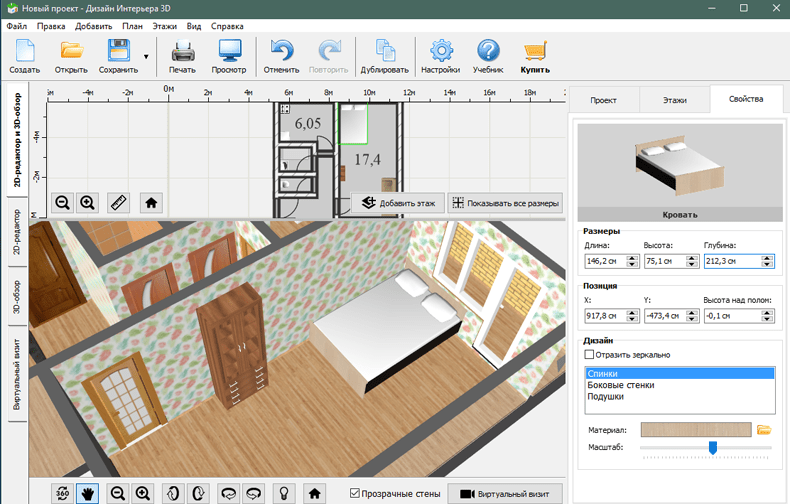Select the ruler measurement tool in 2D plan

click(x=119, y=202)
